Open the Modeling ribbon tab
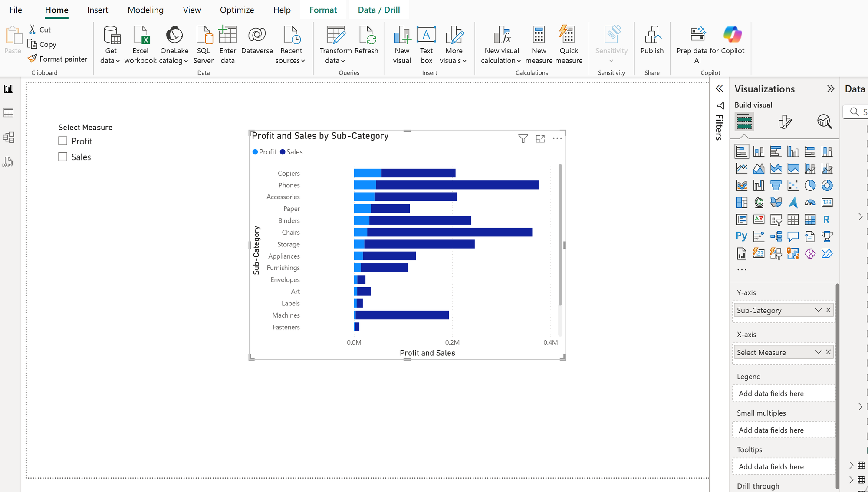 tap(145, 10)
